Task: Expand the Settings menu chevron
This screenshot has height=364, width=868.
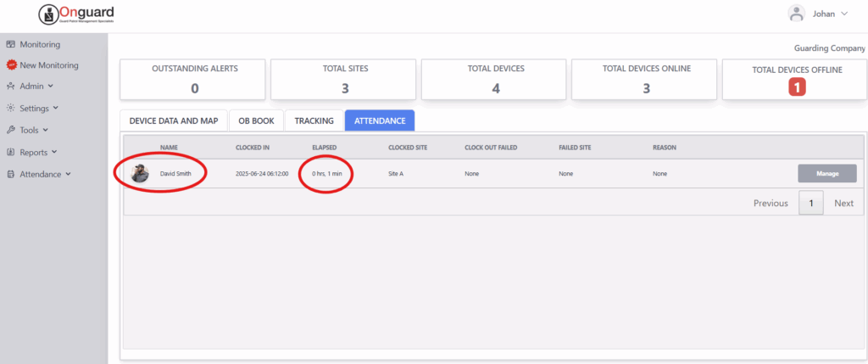Action: click(55, 108)
